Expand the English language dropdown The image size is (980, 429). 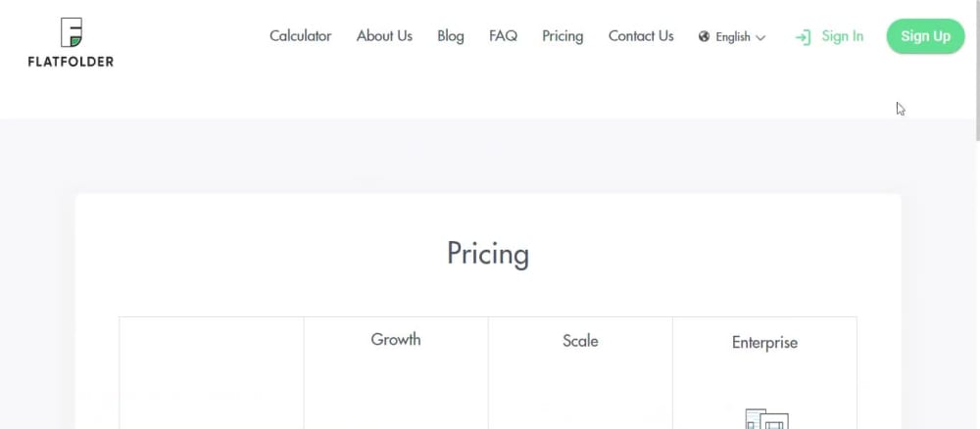tap(732, 37)
